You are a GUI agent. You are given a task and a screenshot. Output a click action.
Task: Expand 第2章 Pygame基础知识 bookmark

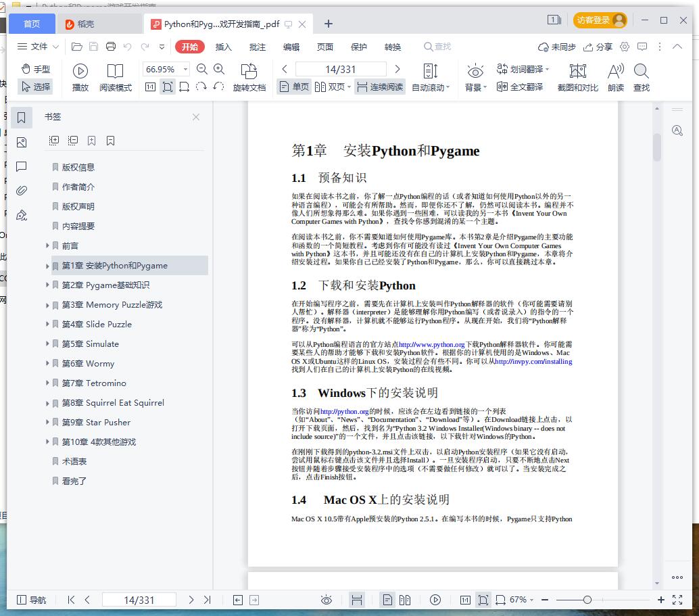[x=47, y=285]
